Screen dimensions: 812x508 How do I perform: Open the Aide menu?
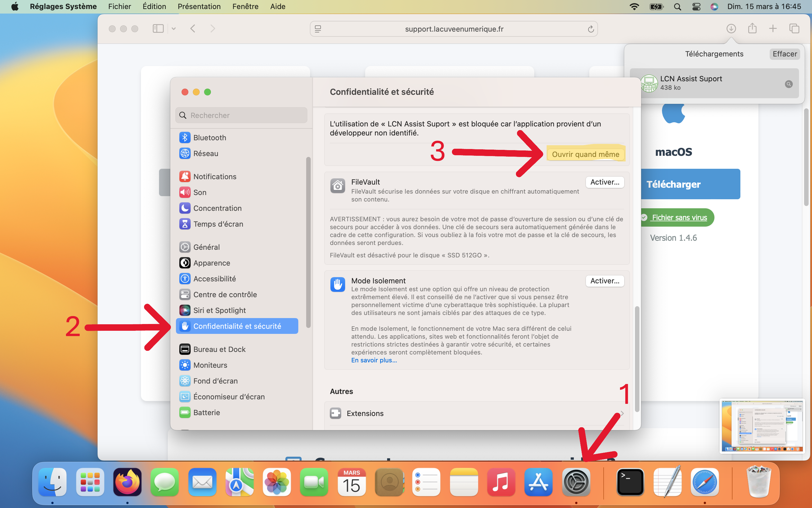(x=277, y=6)
